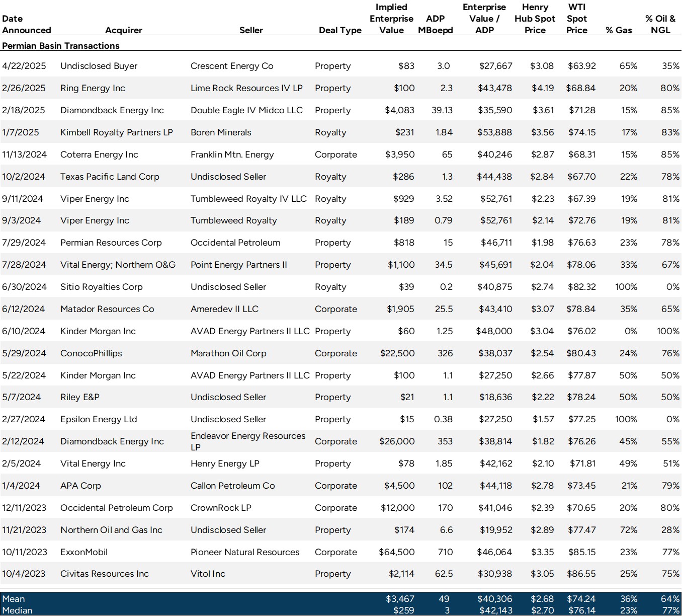Select 'Texas Pacific Land Corp' cell
Viewport: 682px width, 616px height.
110,177
